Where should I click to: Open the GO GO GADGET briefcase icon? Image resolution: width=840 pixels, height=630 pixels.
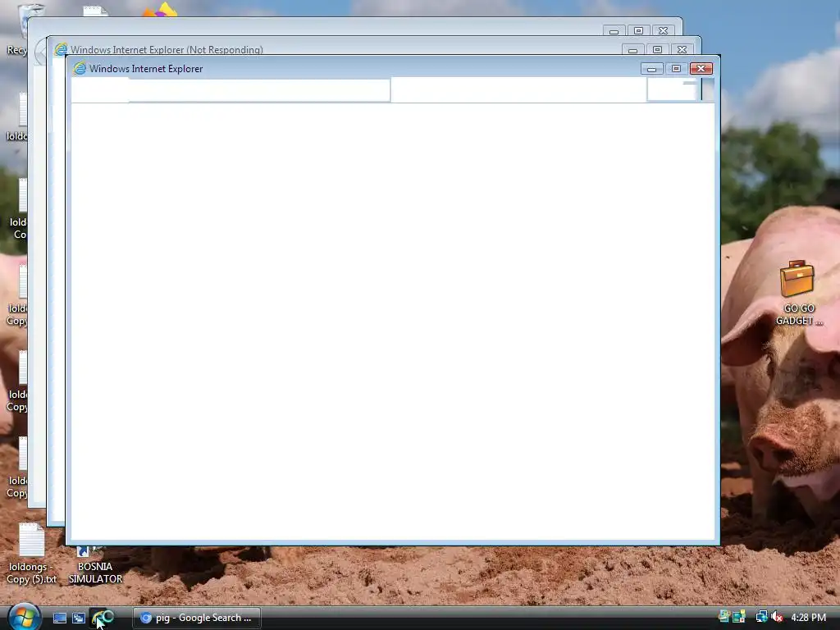(798, 293)
